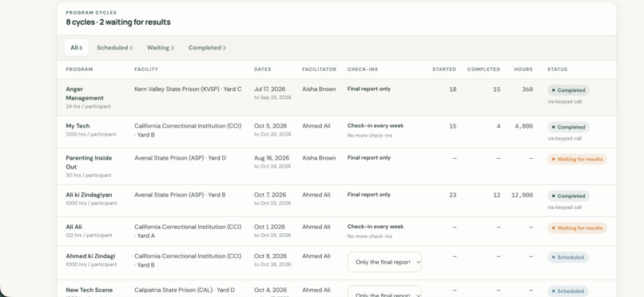Click Kern Valley State Prison (KVSP) facility

coord(188,89)
